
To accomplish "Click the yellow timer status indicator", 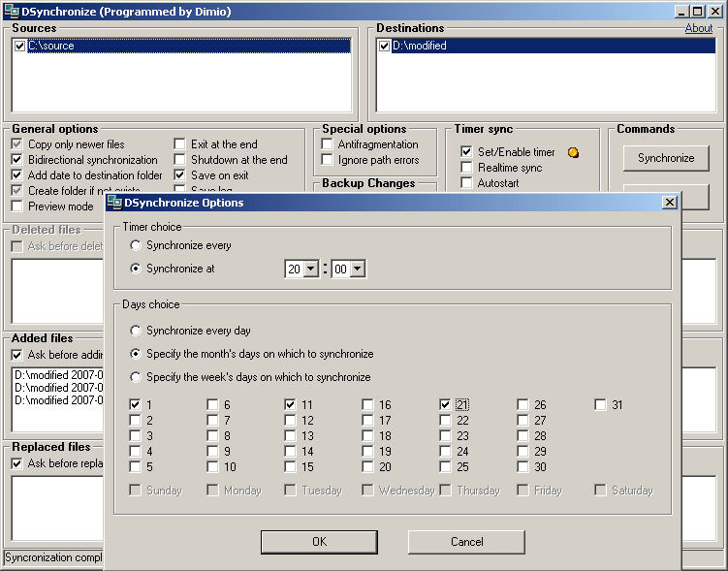I will tap(574, 152).
